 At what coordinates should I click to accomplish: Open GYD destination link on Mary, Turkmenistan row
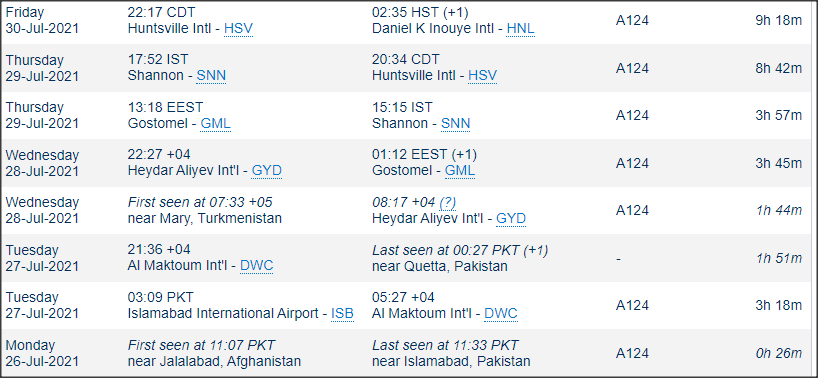(x=511, y=218)
